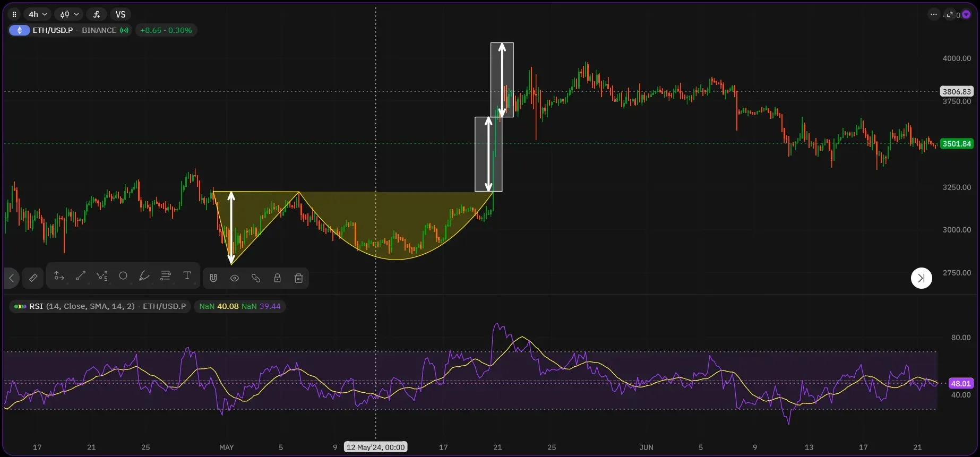Screen dimensions: 980x457
Task: Click the VS compare button
Action: pyautogui.click(x=121, y=14)
